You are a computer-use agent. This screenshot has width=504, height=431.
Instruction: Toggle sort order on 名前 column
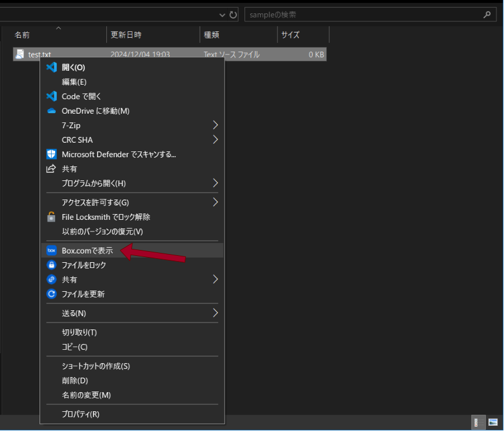[x=21, y=35]
